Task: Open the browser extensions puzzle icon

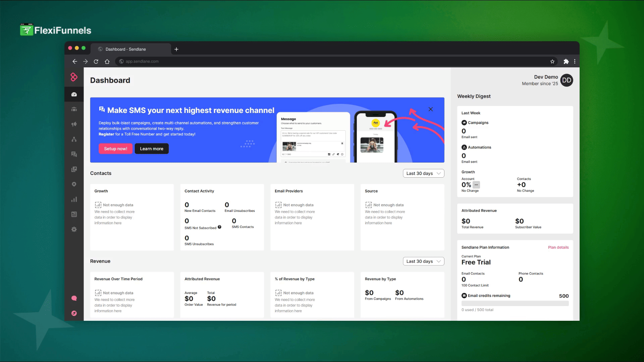Action: [566, 61]
